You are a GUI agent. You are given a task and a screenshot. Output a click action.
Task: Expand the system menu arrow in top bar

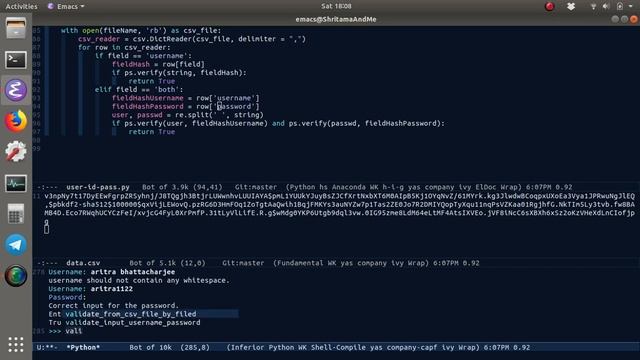(x=631, y=7)
